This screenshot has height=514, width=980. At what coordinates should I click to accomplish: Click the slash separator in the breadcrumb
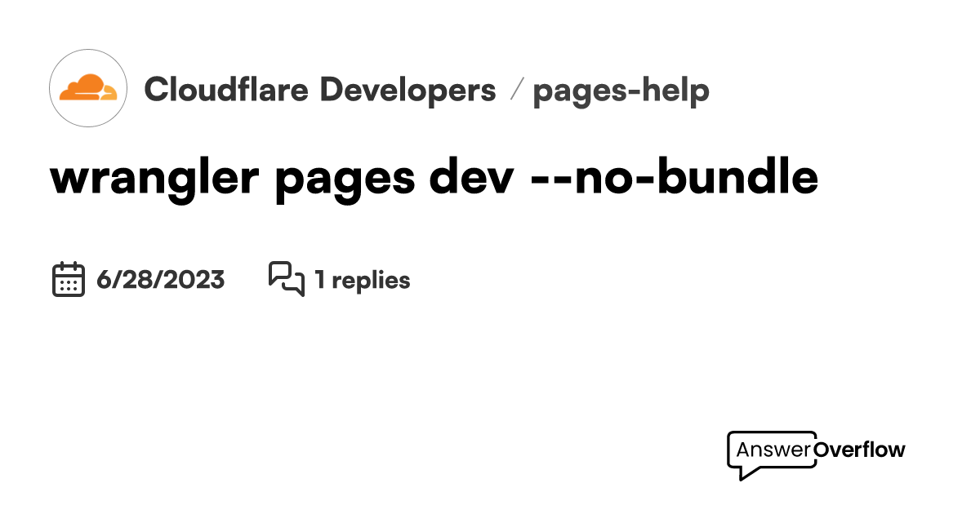click(517, 91)
